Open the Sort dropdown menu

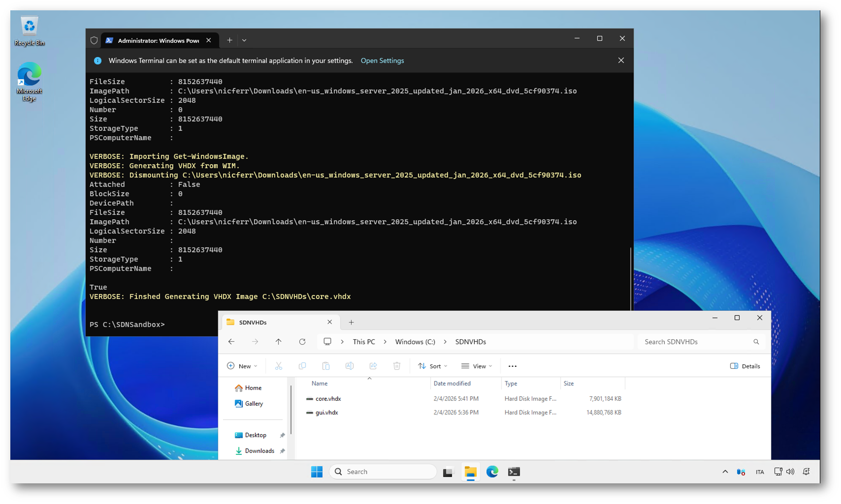pos(433,366)
